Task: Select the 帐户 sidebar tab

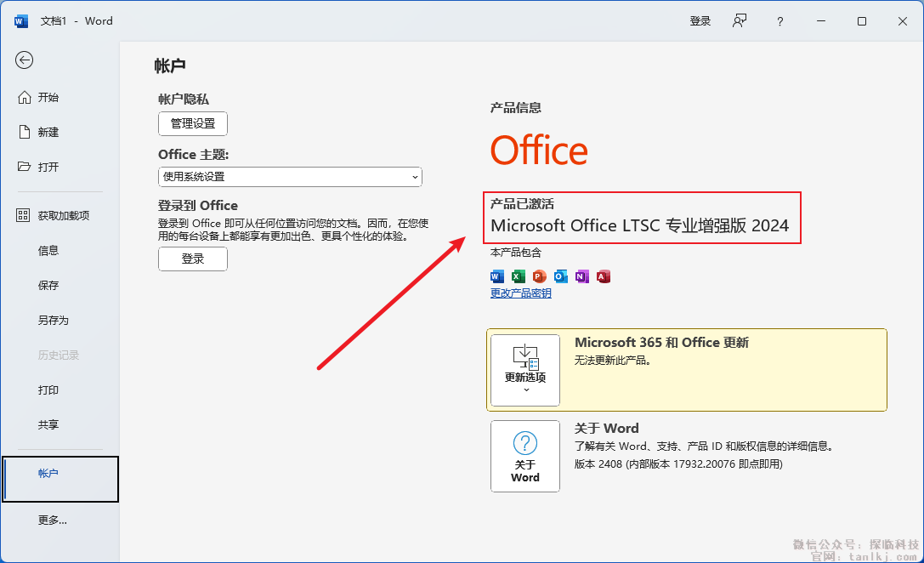Action: click(60, 479)
